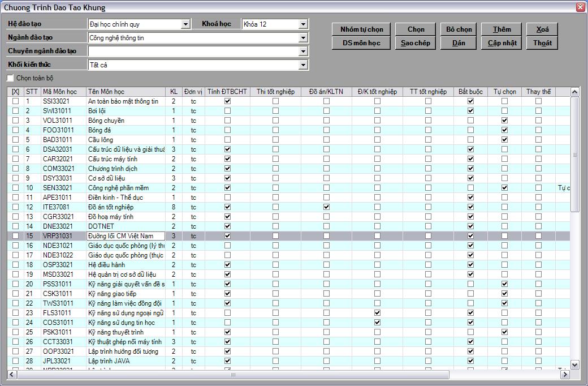This screenshot has width=588, height=386.
Task: Uncheck Đ/K tốt nghiệp for FLS31011
Action: [378, 313]
